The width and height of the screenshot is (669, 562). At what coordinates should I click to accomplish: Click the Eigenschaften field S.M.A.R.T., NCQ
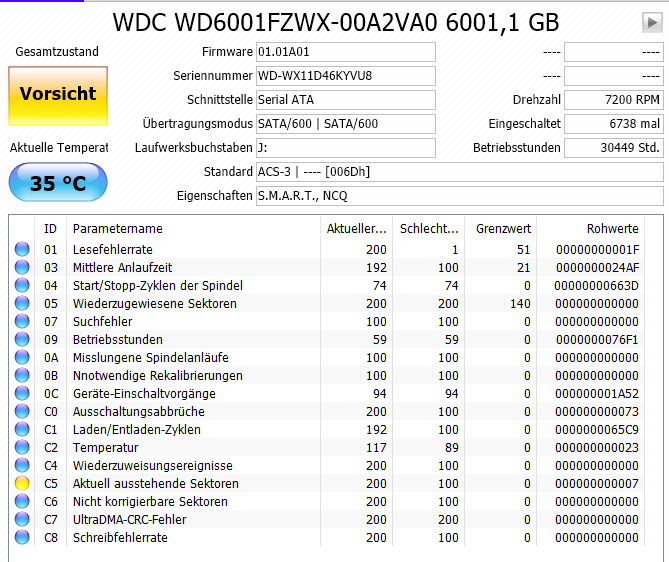[x=460, y=195]
